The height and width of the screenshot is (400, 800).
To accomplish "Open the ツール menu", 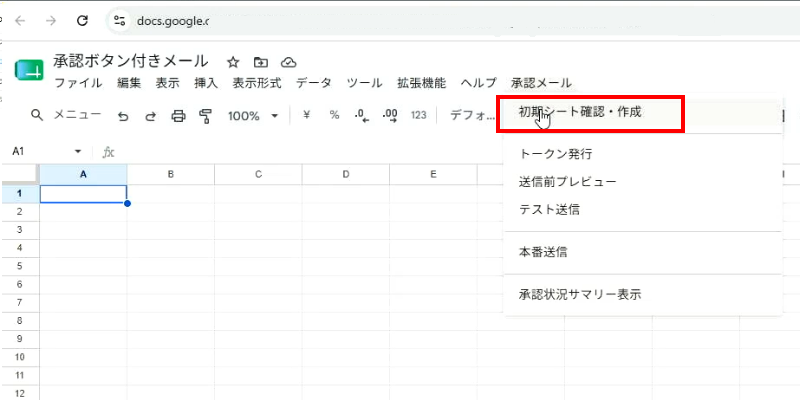I will coord(364,83).
